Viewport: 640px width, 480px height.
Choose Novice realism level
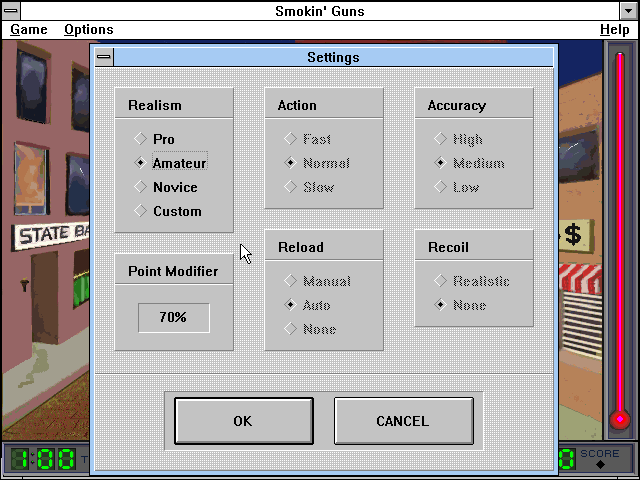pyautogui.click(x=166, y=187)
